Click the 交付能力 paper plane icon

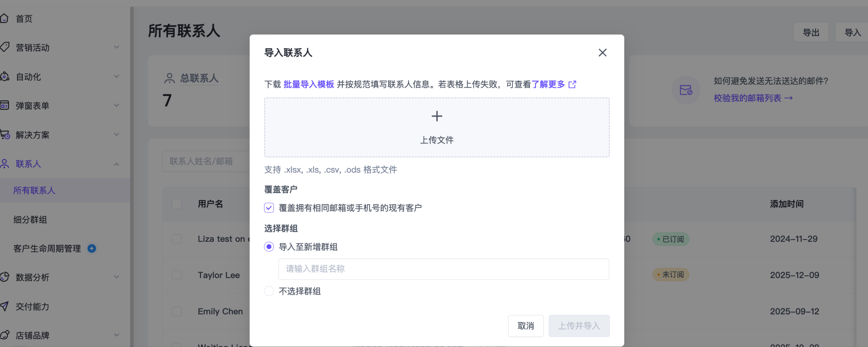click(x=4, y=306)
